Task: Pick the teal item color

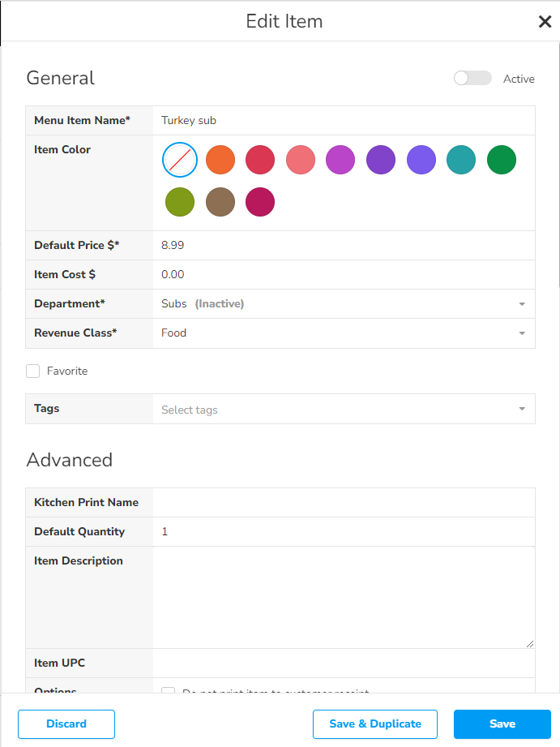Action: pyautogui.click(x=461, y=160)
